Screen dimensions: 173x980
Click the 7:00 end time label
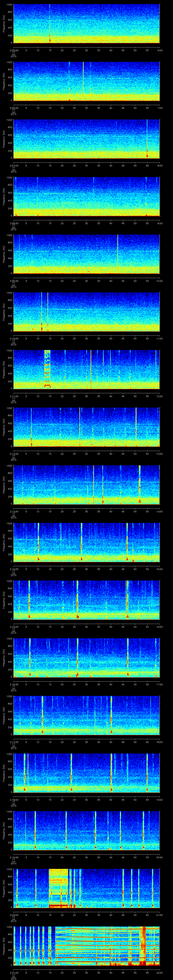click(x=160, y=108)
